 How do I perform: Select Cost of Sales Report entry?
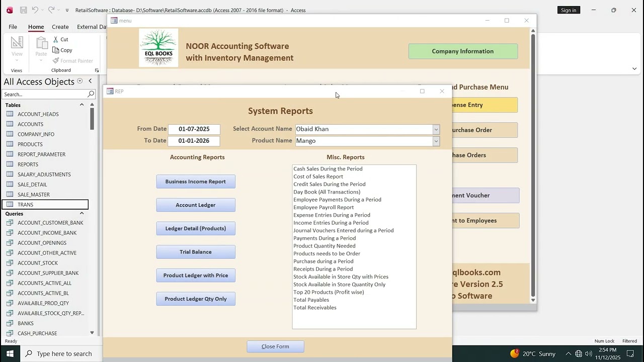[x=318, y=176]
